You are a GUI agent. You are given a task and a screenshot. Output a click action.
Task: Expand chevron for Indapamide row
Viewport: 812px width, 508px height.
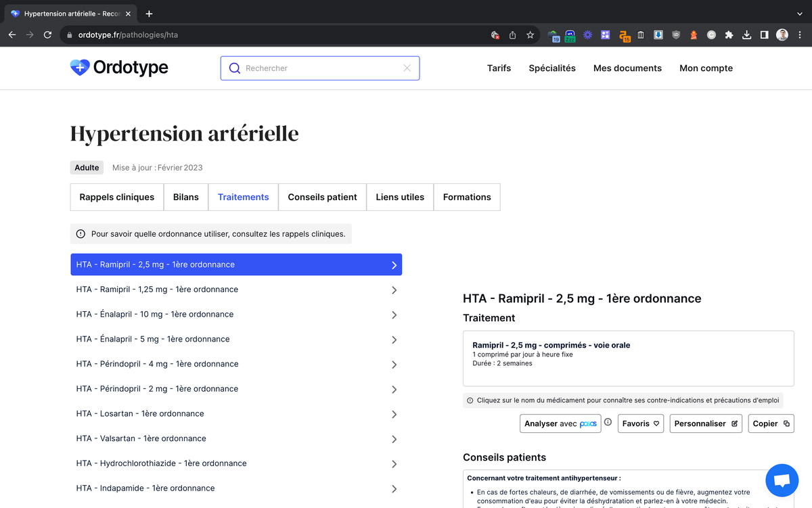(x=394, y=489)
